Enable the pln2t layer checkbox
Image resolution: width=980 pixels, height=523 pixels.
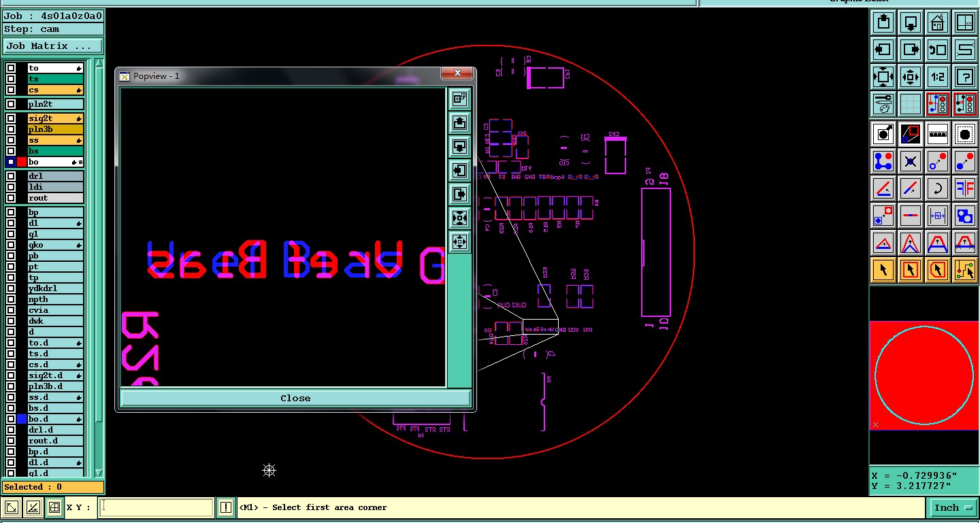(x=11, y=104)
